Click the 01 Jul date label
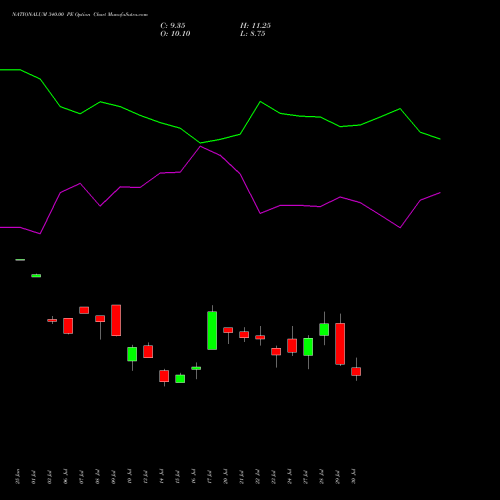 pos(33,477)
